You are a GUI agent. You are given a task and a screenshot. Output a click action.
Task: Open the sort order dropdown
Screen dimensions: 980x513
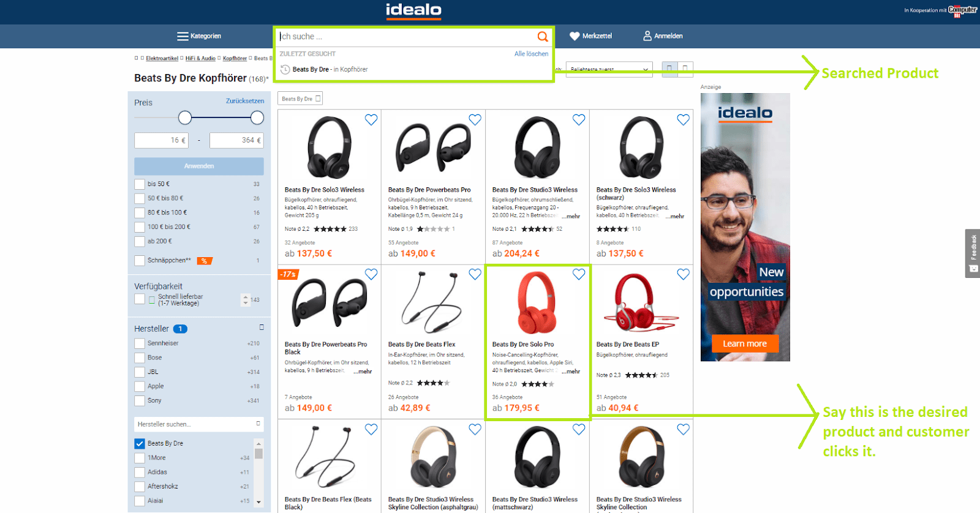609,69
